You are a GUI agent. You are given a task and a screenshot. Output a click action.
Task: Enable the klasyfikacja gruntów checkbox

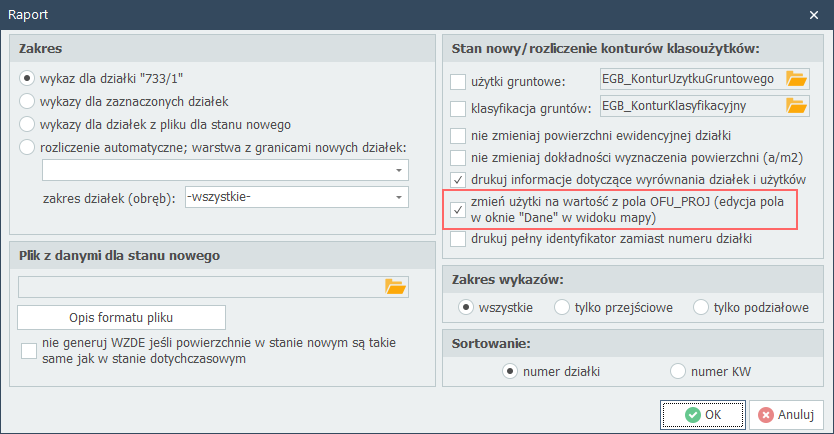point(458,108)
